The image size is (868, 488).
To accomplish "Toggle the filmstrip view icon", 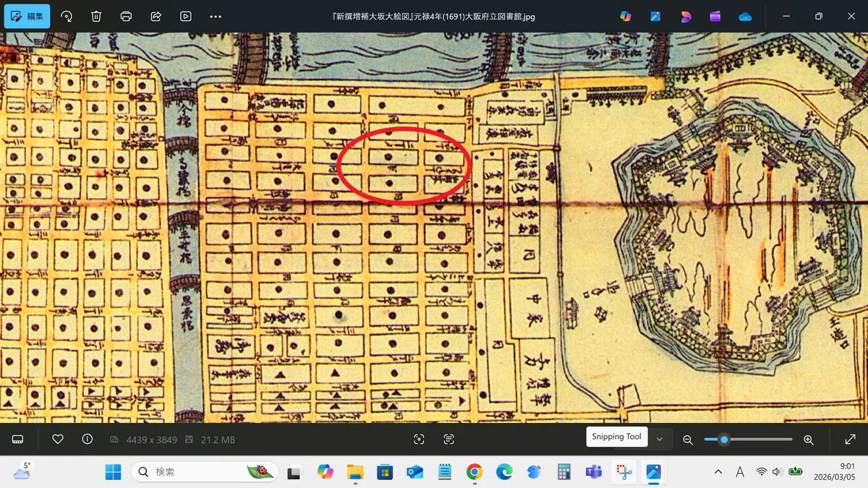I will tap(18, 440).
